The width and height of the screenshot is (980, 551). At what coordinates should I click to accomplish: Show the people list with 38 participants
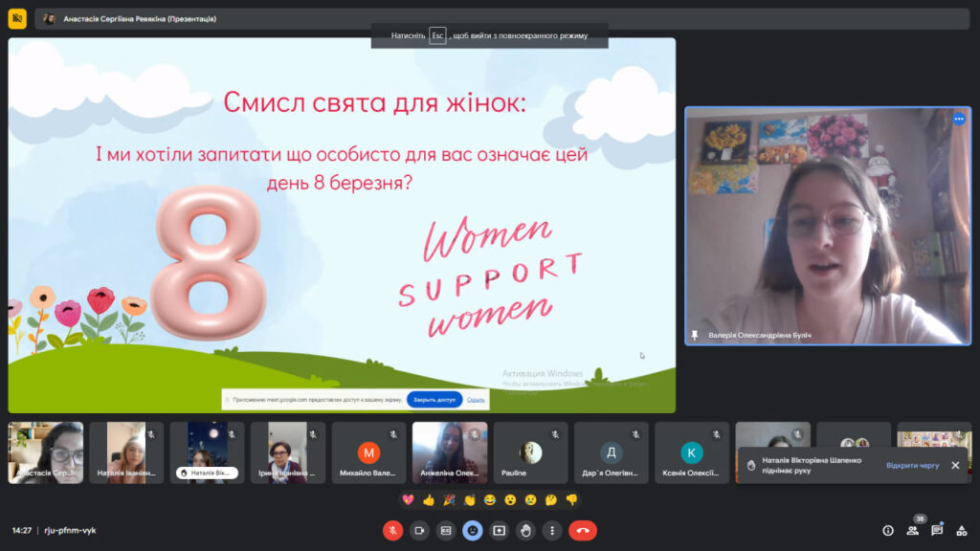(913, 530)
